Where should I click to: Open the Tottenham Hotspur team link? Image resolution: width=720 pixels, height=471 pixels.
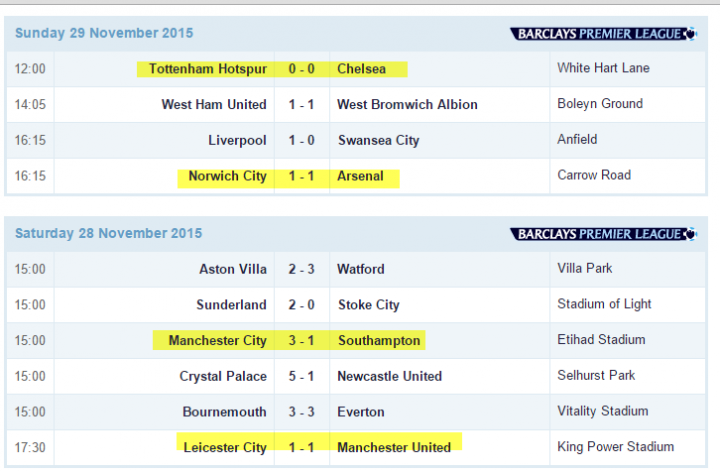click(208, 69)
